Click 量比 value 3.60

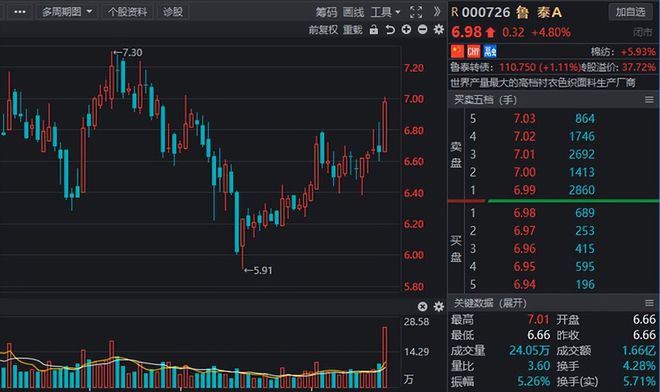[x=538, y=366]
